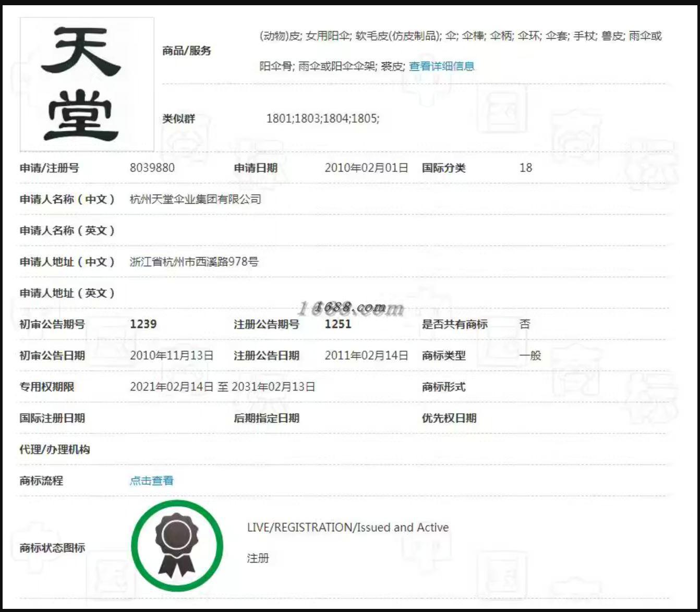Image resolution: width=700 pixels, height=612 pixels.
Task: Click the 代理/办理机构 label
Action: tap(55, 449)
